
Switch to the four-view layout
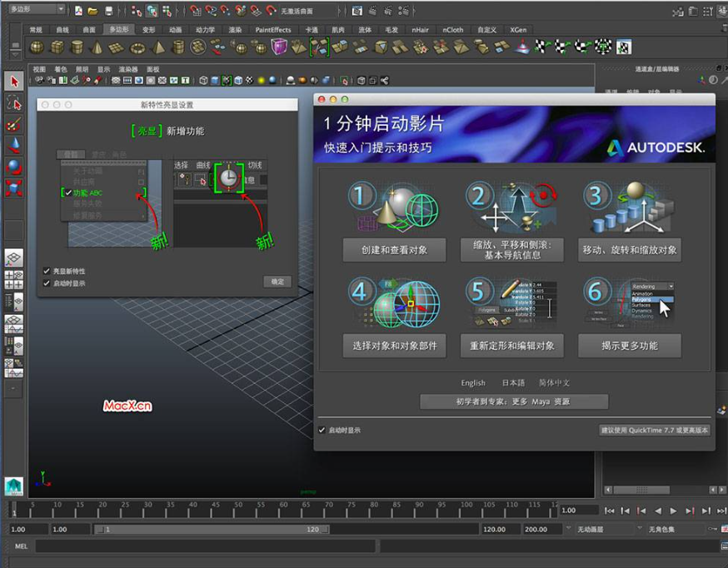tap(14, 280)
